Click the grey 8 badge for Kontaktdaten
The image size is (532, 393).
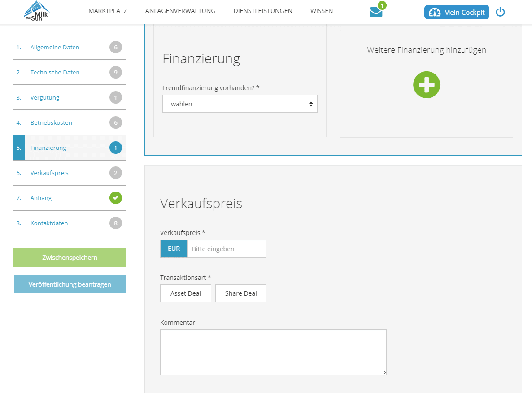[x=116, y=223]
